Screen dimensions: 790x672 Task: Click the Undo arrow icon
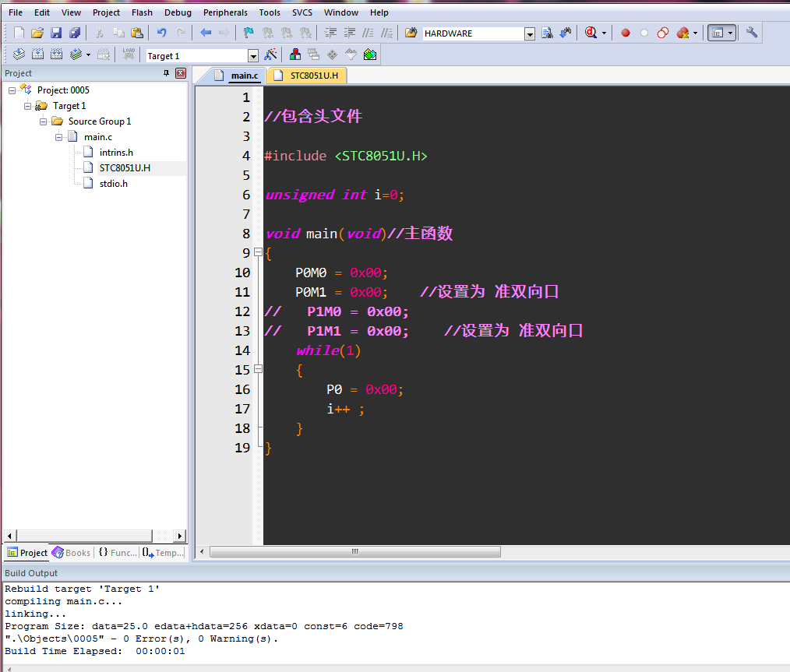coord(161,33)
